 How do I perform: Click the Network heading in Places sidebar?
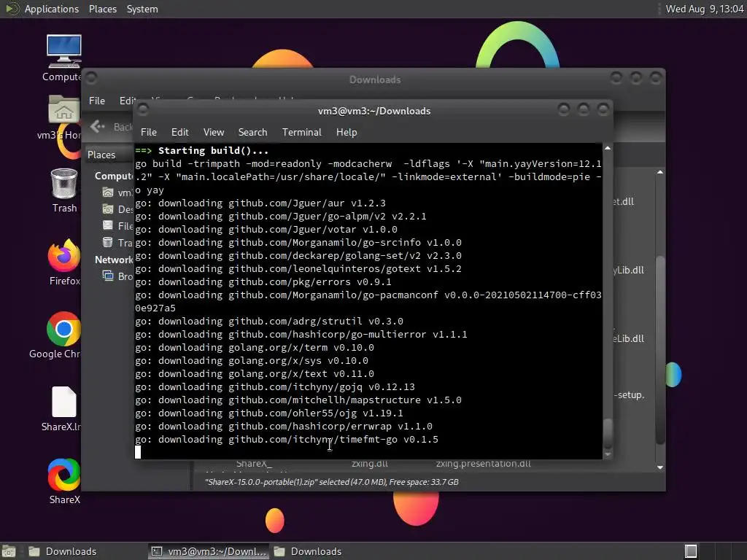tap(114, 260)
